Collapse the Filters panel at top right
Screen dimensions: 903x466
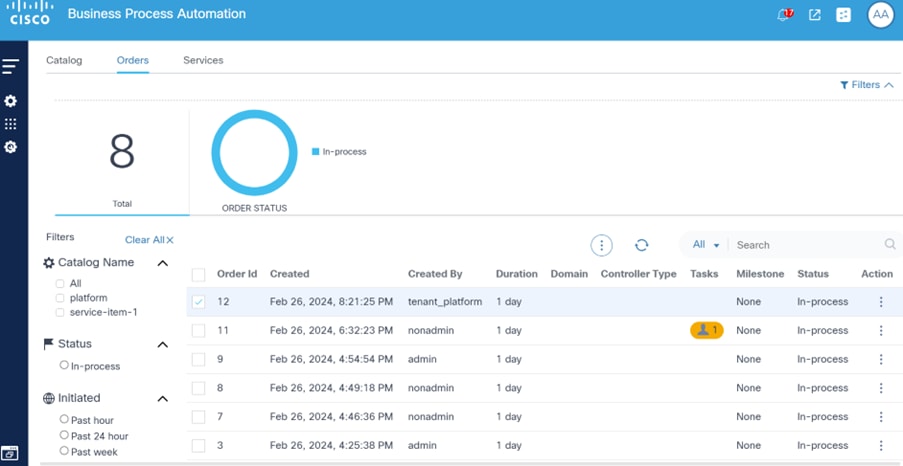(866, 85)
